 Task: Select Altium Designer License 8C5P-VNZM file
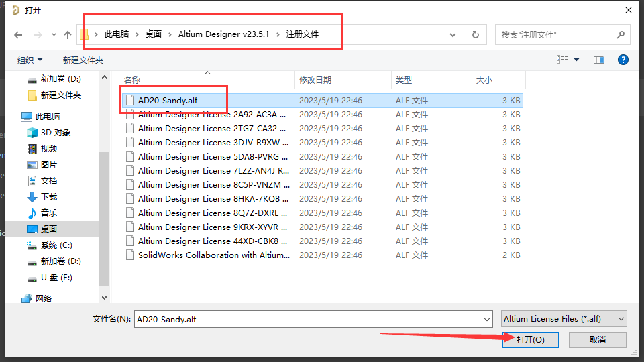(323, 185)
